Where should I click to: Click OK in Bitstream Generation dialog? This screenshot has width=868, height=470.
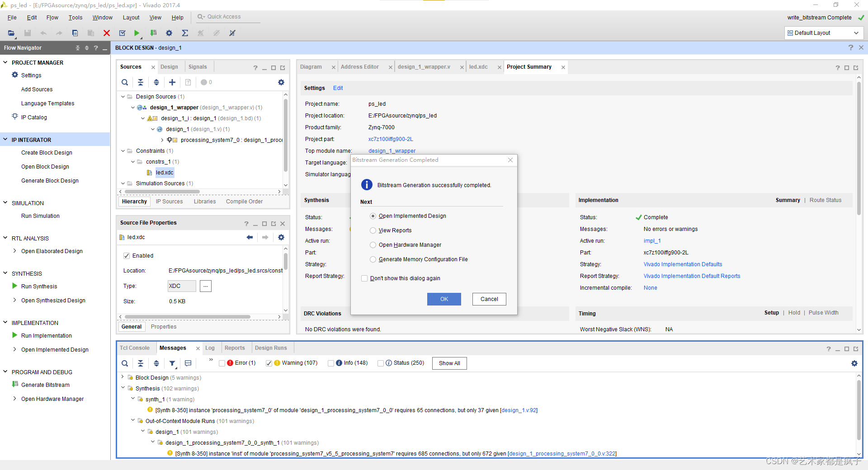click(x=444, y=299)
